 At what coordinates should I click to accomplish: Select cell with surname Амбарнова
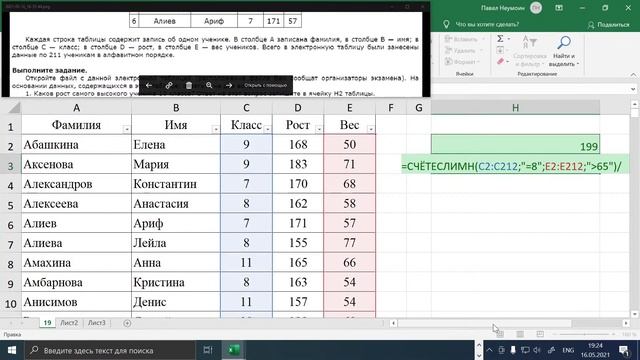tap(76, 282)
